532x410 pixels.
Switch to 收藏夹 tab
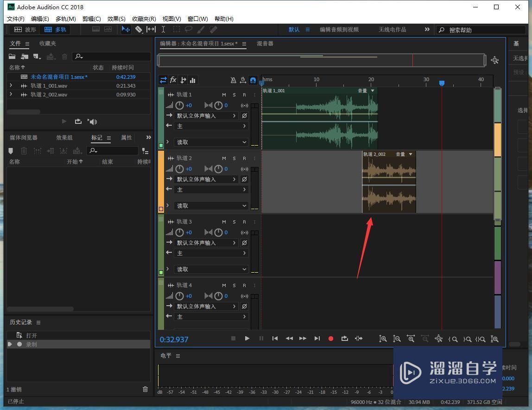coord(47,44)
